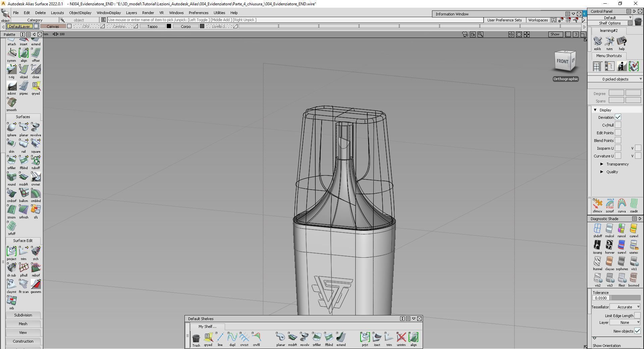Image resolution: width=644 pixels, height=349 pixels.
Task: Select the smooth tool
Action: click(x=11, y=102)
